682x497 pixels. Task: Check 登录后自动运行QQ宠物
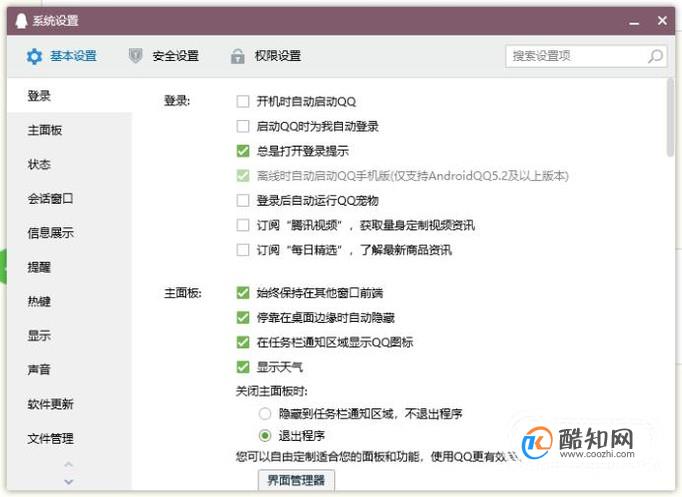pyautogui.click(x=243, y=201)
